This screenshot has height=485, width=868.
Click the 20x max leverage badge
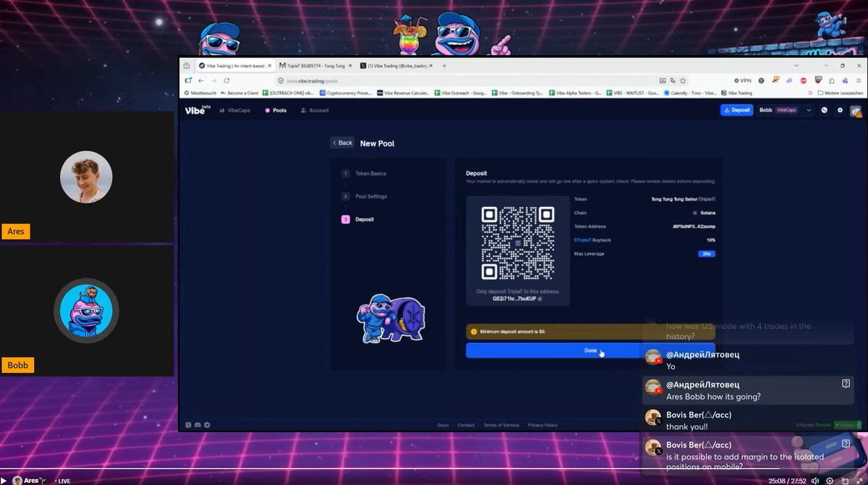(x=707, y=254)
